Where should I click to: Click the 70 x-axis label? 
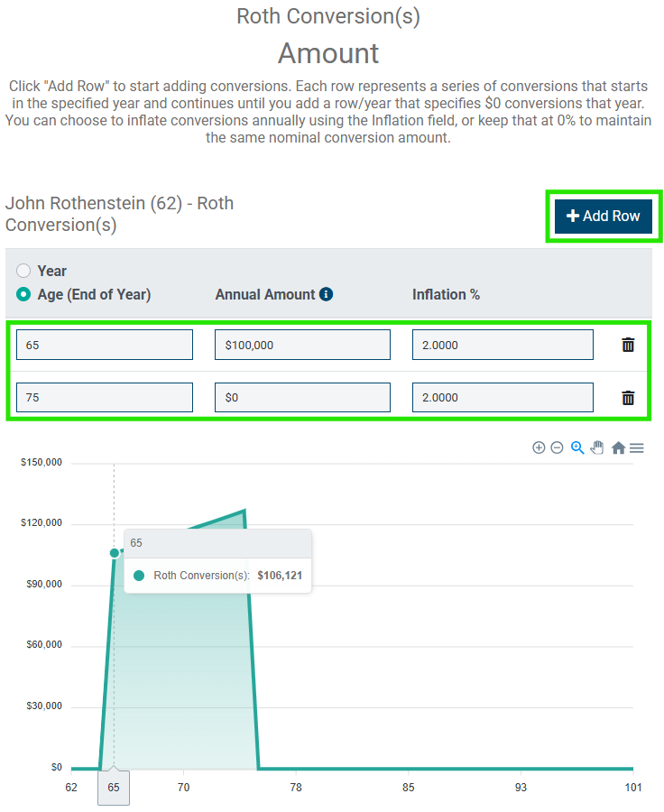click(183, 787)
